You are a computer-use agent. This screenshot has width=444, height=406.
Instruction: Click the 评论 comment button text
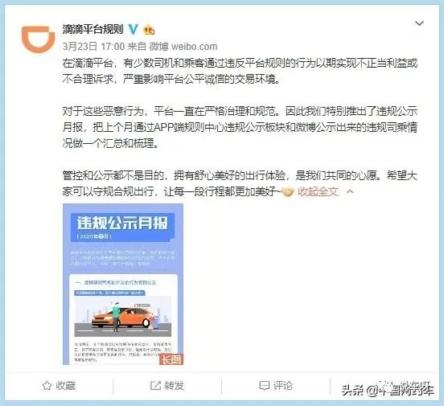[283, 386]
